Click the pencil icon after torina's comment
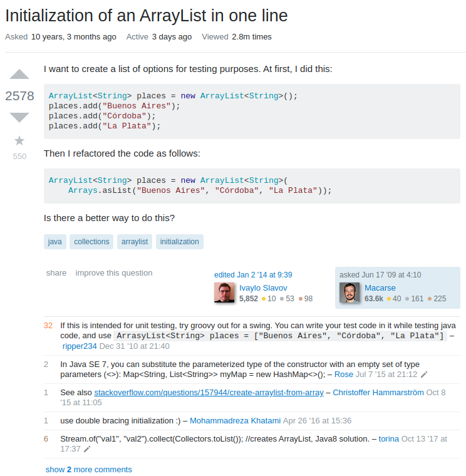The height and width of the screenshot is (476, 466). tap(87, 449)
